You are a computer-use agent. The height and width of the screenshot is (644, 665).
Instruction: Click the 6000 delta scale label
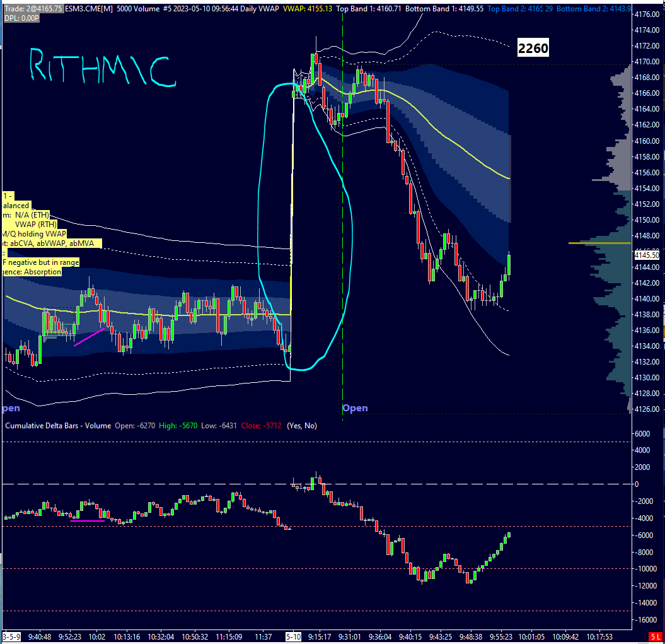(642, 433)
